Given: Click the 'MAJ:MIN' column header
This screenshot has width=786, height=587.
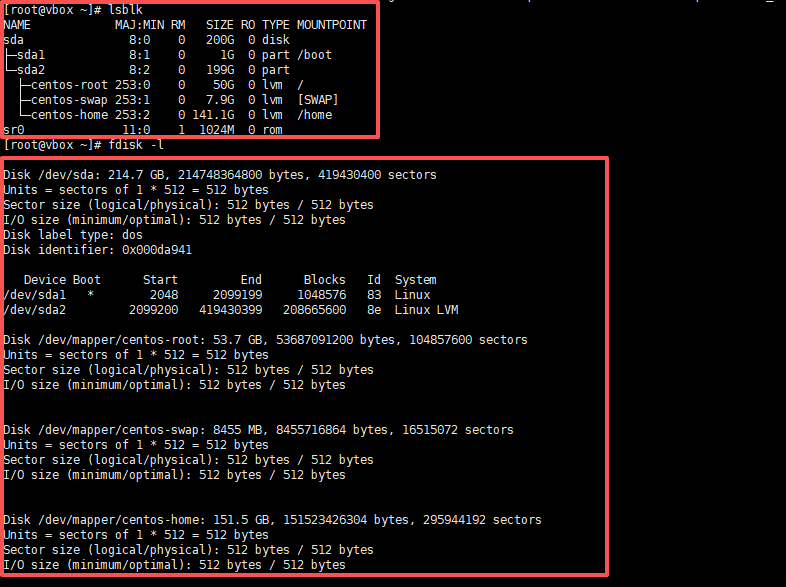Looking at the screenshot, I should [x=139, y=25].
